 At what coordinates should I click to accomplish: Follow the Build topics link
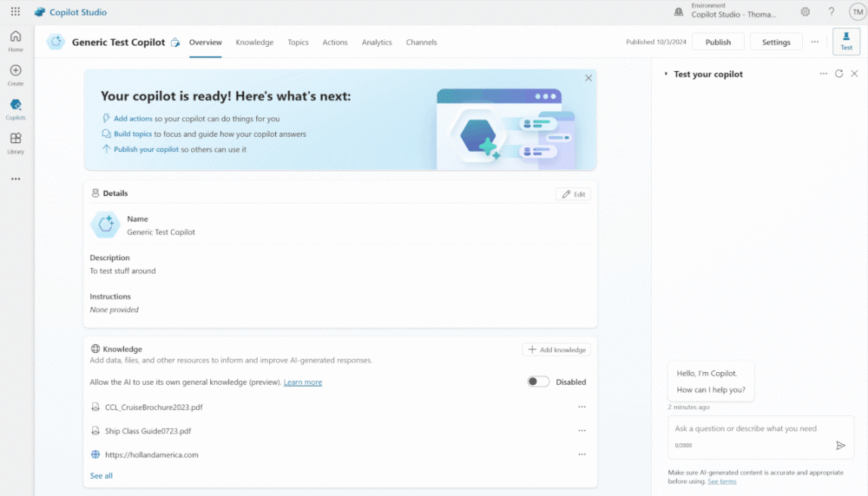(x=133, y=134)
